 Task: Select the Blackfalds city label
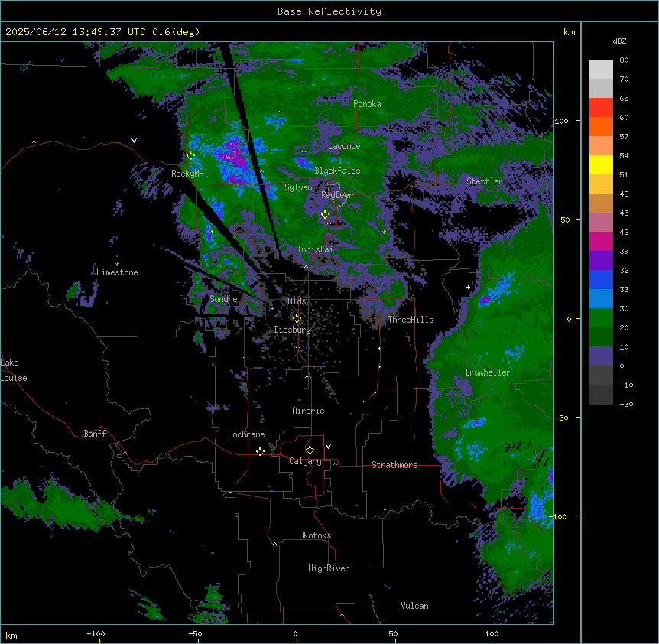(x=337, y=171)
